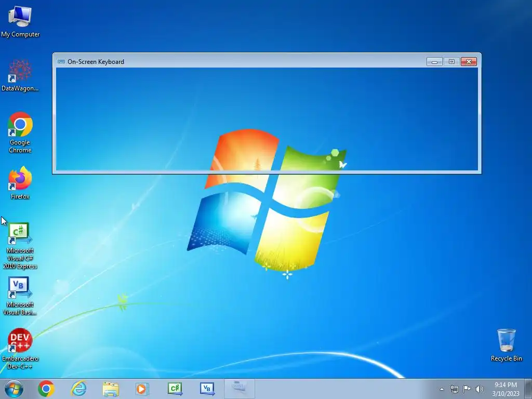Open Action Center flag tray icon
Image resolution: width=532 pixels, height=399 pixels.
click(467, 389)
